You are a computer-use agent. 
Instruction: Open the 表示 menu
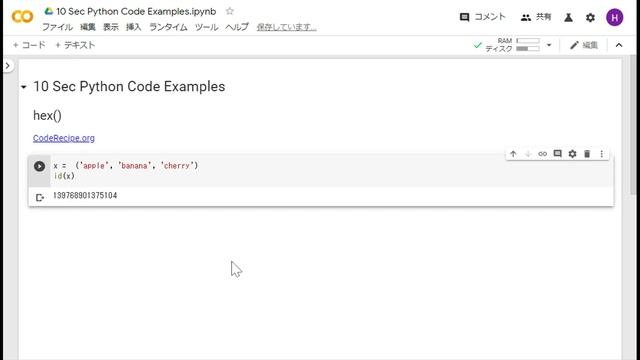coord(111,27)
